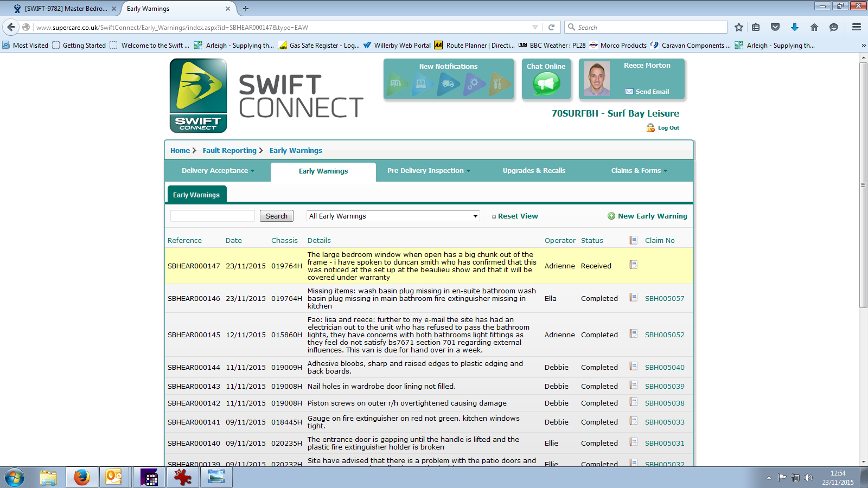Expand Pre Delivery Inspection menu
The height and width of the screenshot is (488, 868).
pos(428,171)
